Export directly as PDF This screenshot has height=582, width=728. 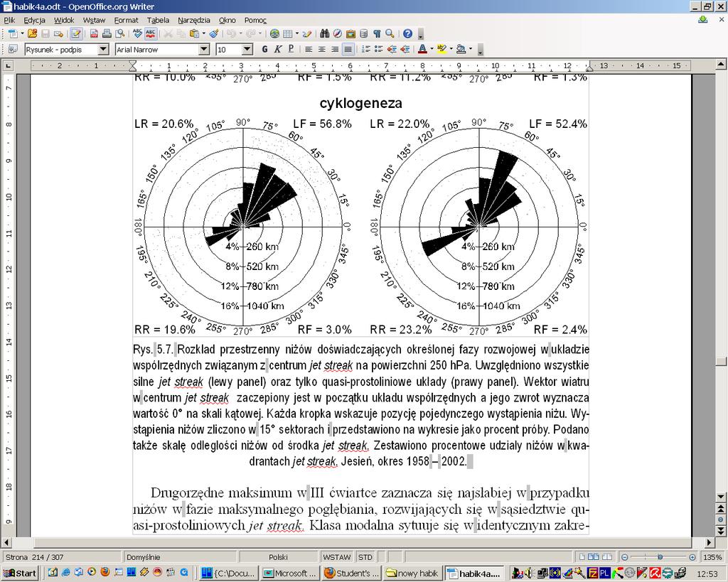pos(94,33)
